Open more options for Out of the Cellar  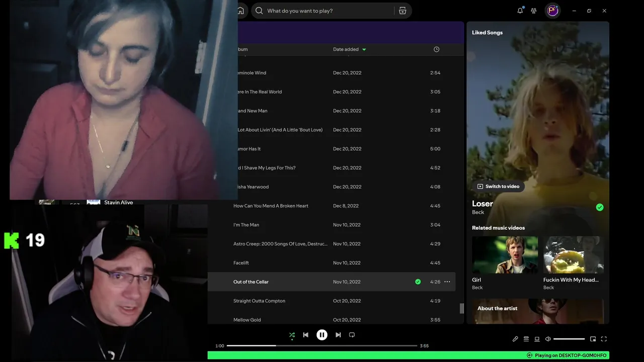click(x=447, y=282)
